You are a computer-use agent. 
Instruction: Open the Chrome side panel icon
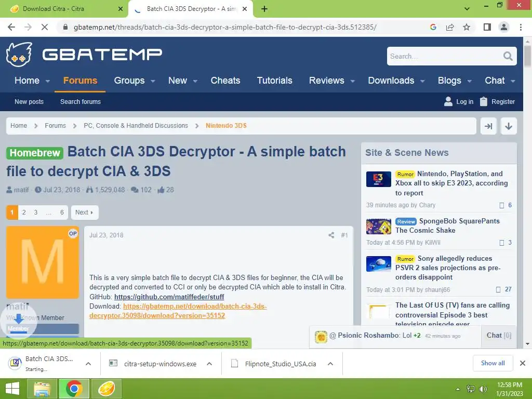[x=487, y=27]
